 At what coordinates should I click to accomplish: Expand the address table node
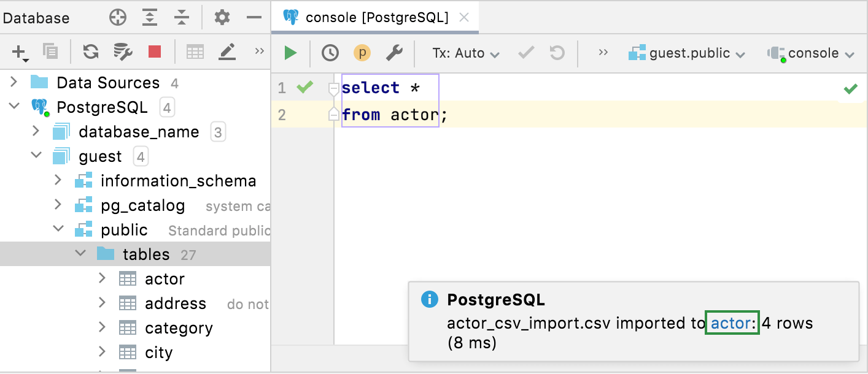103,303
